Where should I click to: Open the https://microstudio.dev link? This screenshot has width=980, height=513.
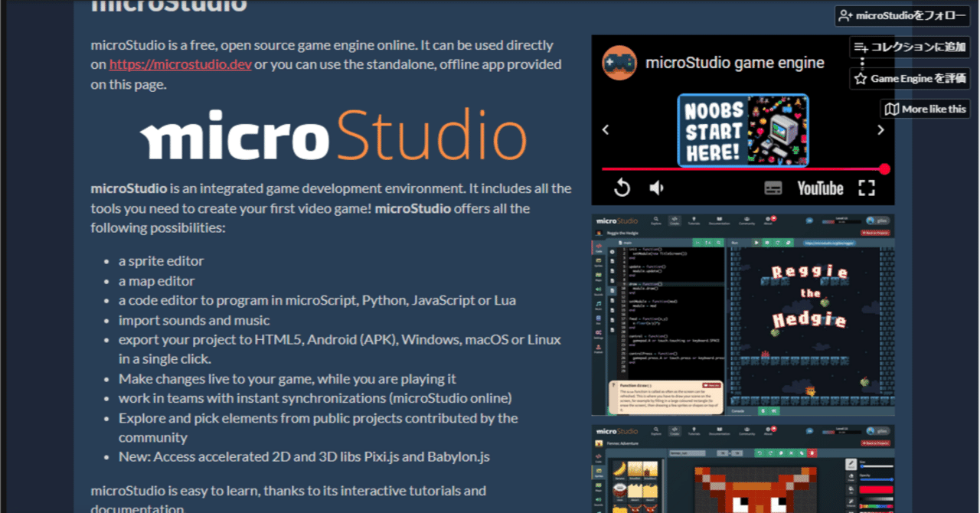[x=179, y=64]
